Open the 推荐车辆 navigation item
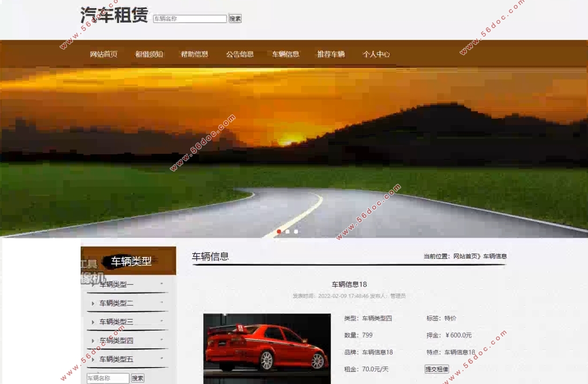Image resolution: width=588 pixels, height=384 pixels. (x=331, y=54)
